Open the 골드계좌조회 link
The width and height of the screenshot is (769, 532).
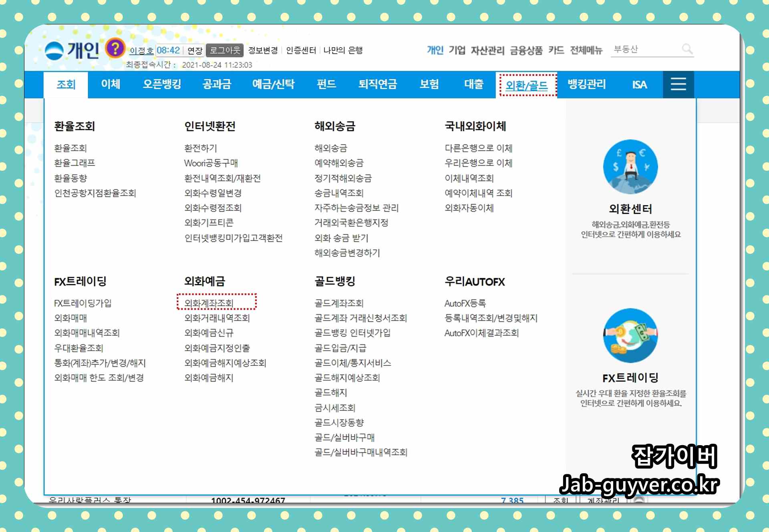[x=339, y=303]
